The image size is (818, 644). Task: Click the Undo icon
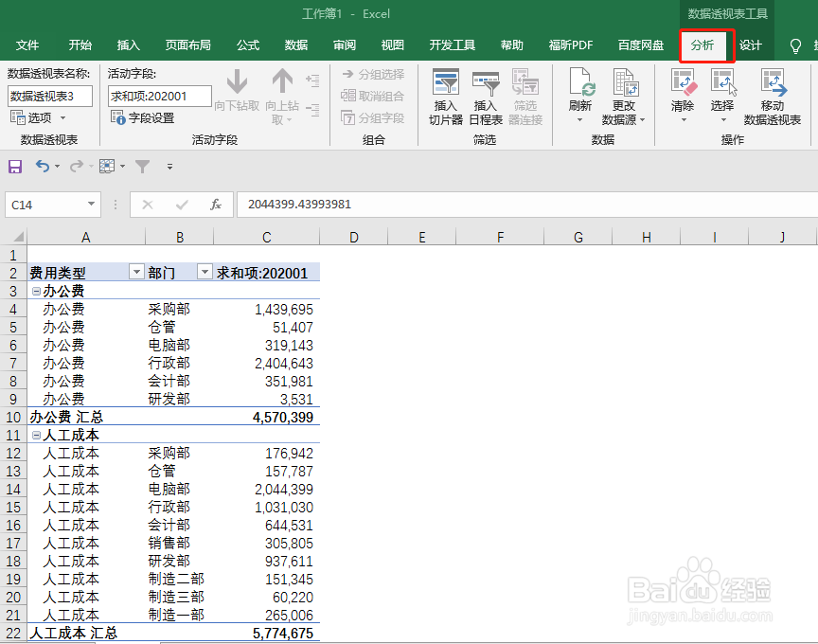[x=44, y=166]
